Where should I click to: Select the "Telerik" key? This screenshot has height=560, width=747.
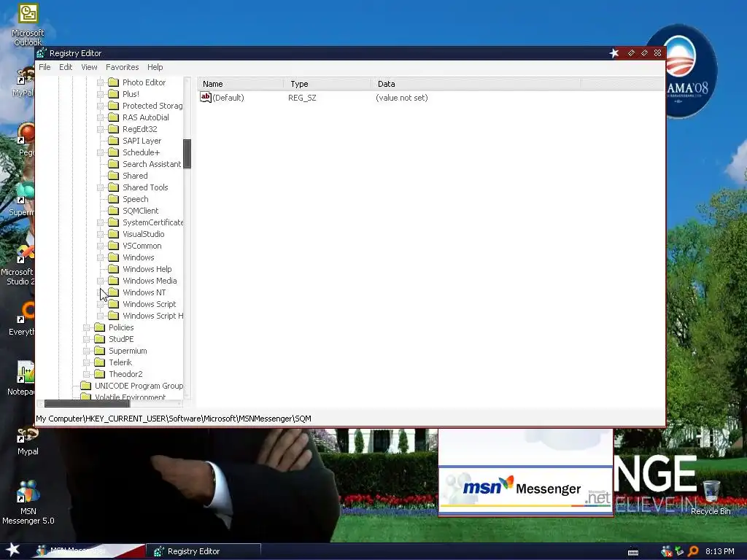click(120, 362)
